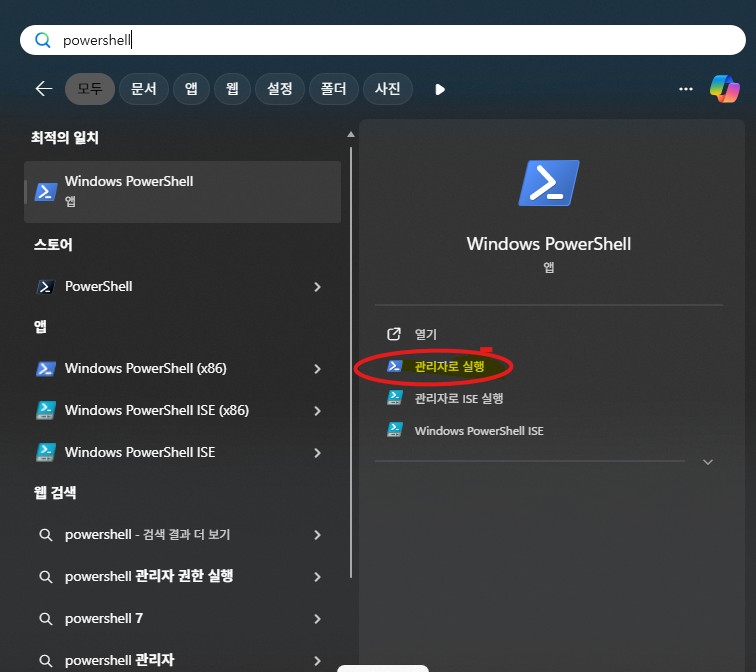Click the 'Windows PowerShell' title in the details pane
This screenshot has height=672, width=756.
(x=549, y=244)
